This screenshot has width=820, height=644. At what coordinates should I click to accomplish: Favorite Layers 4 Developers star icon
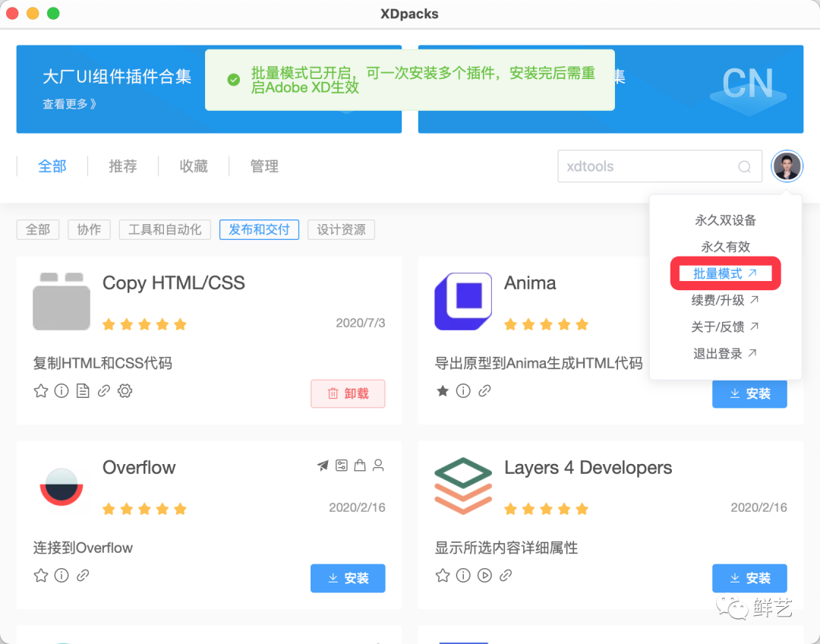click(443, 576)
